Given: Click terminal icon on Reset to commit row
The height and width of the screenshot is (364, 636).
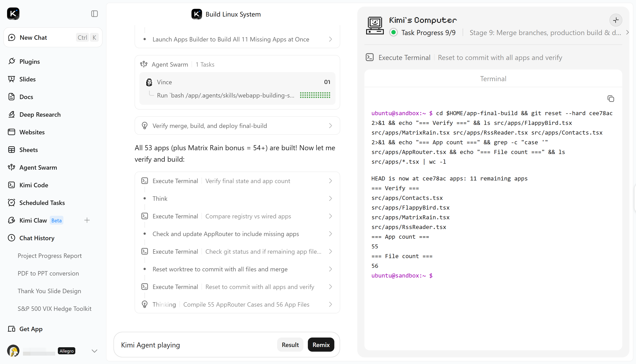Looking at the screenshot, I should click(145, 287).
